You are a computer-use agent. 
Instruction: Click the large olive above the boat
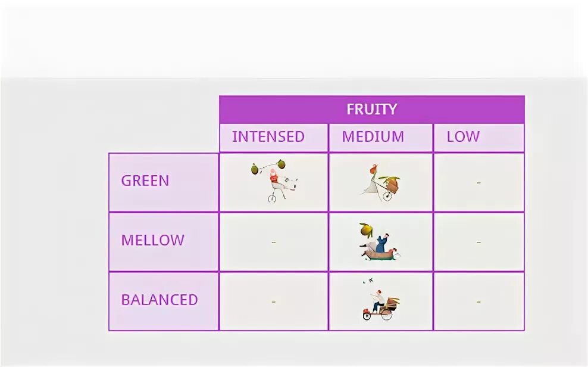click(x=366, y=229)
